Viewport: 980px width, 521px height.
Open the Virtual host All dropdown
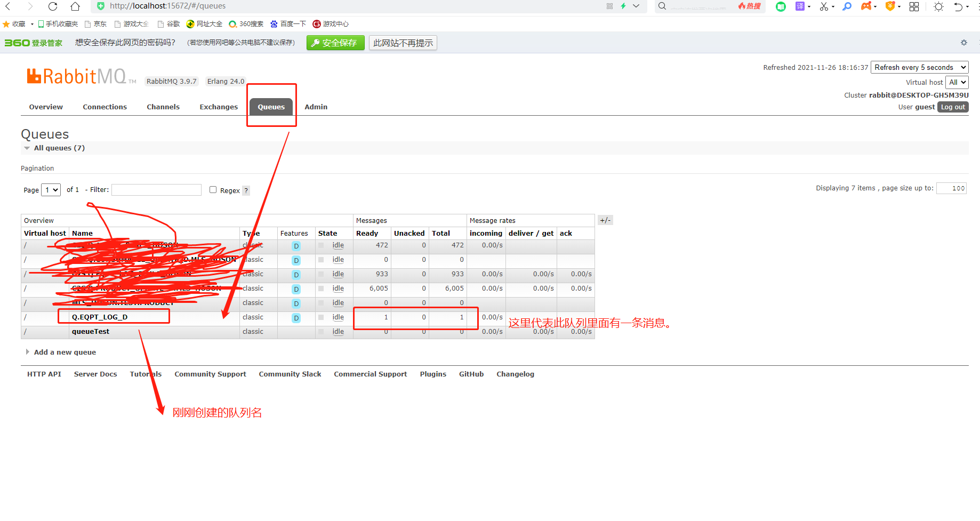(957, 82)
